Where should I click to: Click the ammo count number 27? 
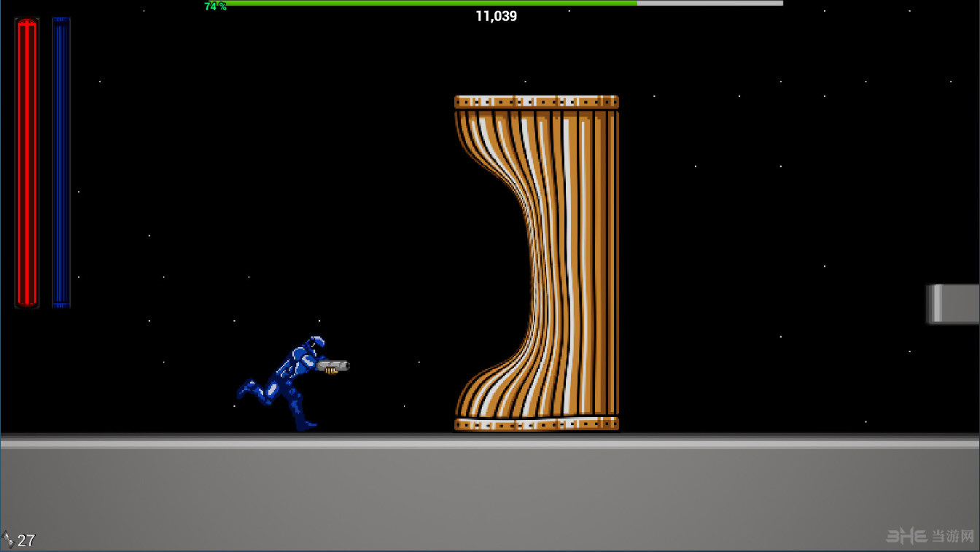26,540
